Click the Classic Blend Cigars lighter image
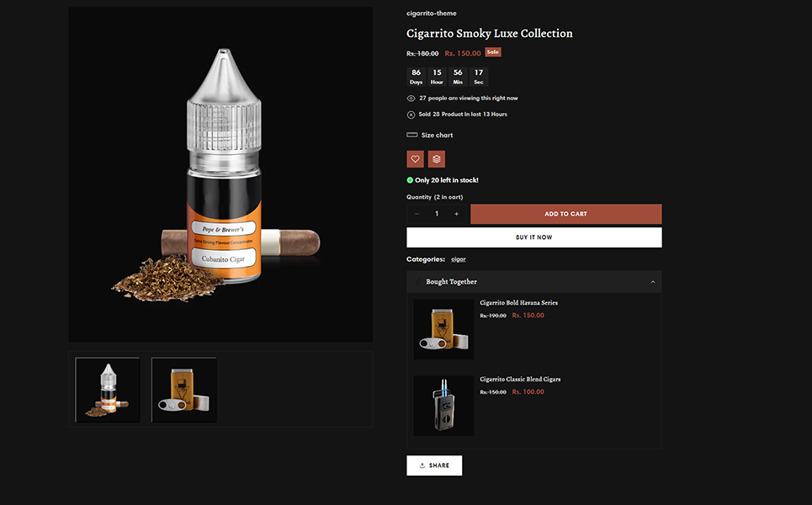The height and width of the screenshot is (505, 812). click(x=443, y=406)
